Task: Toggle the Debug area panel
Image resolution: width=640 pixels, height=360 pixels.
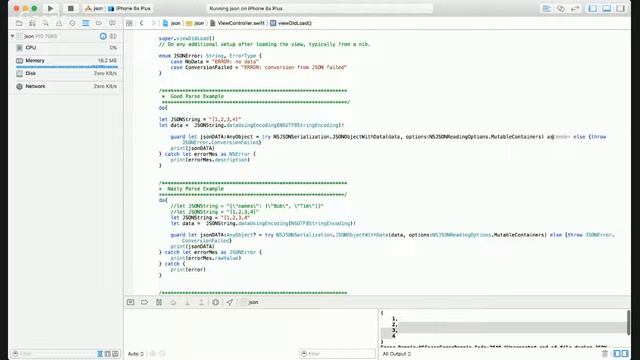Action: click(x=607, y=8)
